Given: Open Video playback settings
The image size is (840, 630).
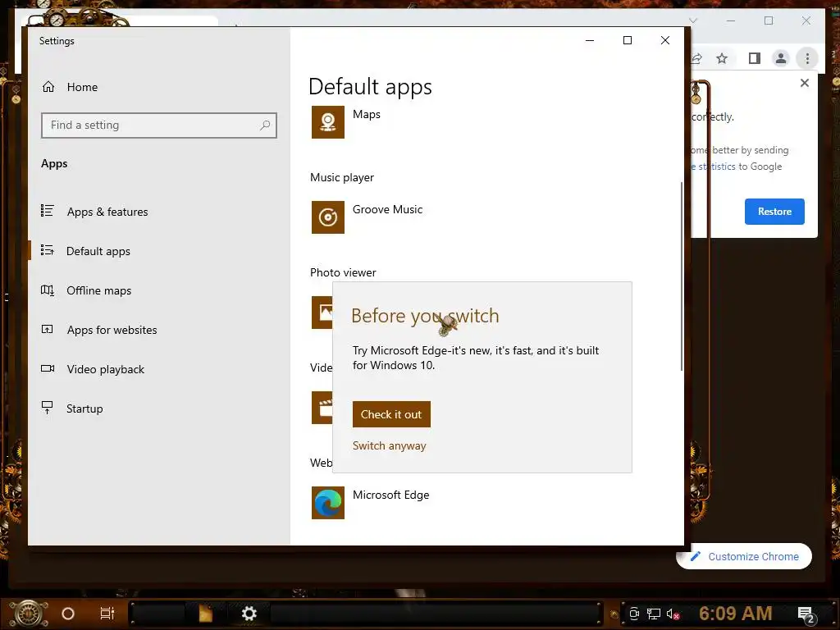Looking at the screenshot, I should point(93,369).
